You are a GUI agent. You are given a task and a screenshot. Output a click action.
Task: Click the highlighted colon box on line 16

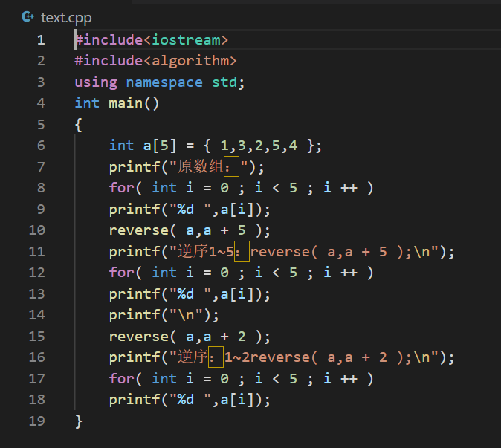click(216, 358)
